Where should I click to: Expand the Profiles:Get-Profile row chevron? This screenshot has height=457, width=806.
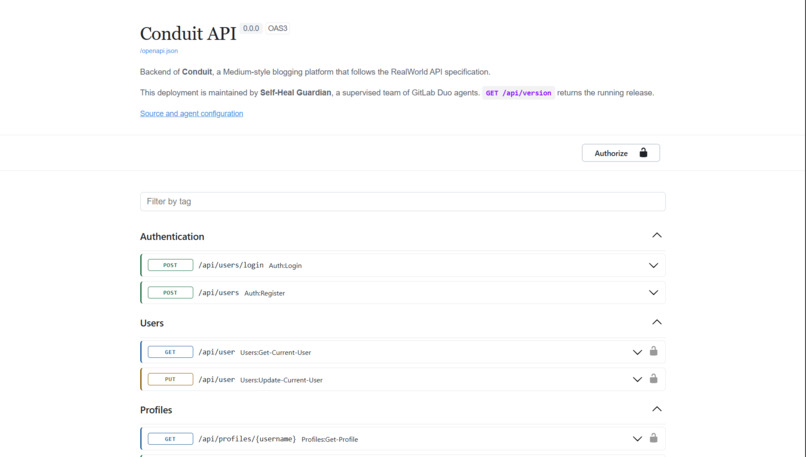point(637,439)
